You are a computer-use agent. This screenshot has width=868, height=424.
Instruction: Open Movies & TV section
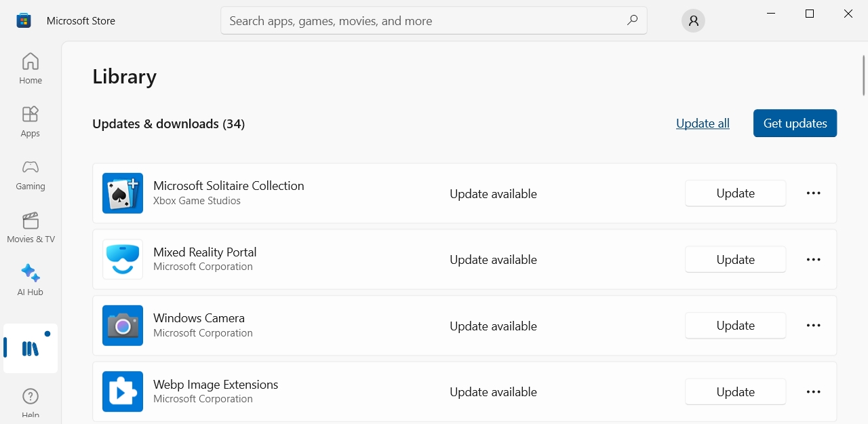[31, 228]
